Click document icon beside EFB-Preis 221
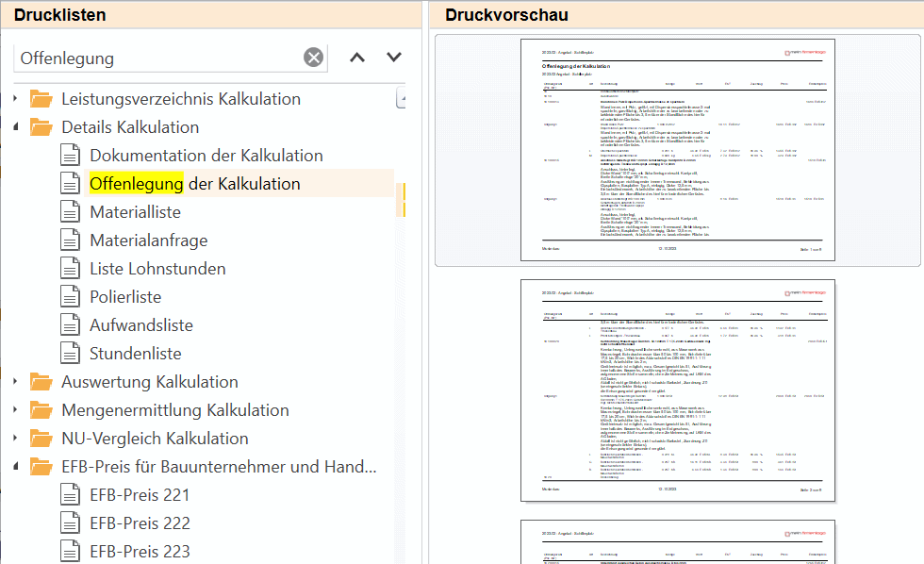Viewport: 924px width, 564px height. click(70, 494)
